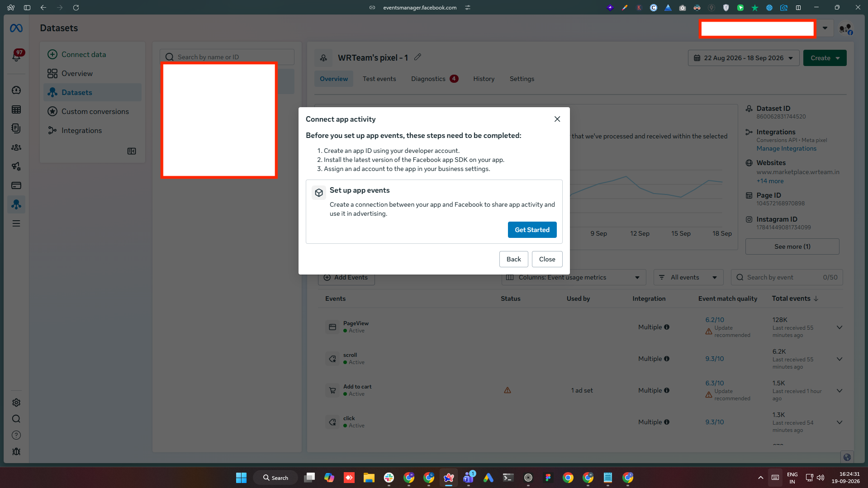Image resolution: width=868 pixels, height=488 pixels.
Task: Click the 6.2/10 match quality link for PageView
Action: click(714, 320)
